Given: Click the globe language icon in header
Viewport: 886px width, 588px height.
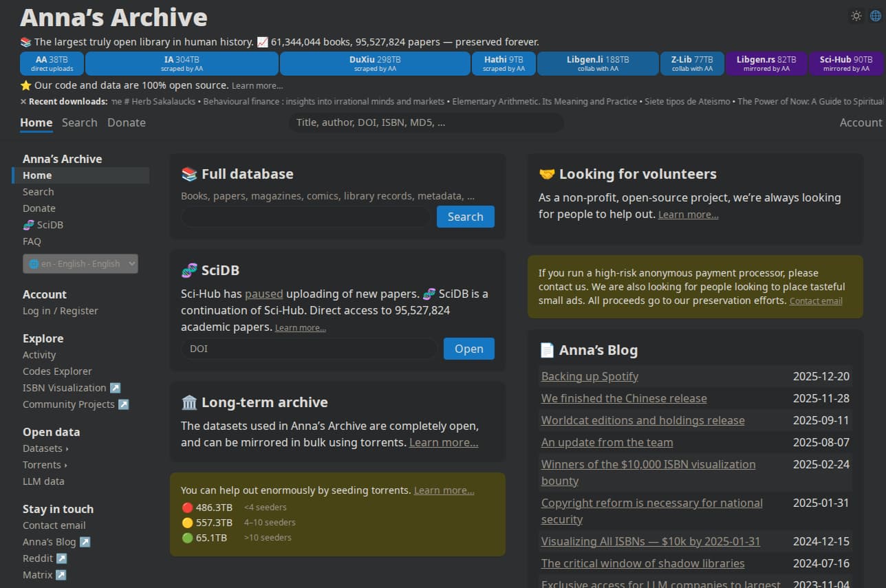Looking at the screenshot, I should pyautogui.click(x=876, y=16).
